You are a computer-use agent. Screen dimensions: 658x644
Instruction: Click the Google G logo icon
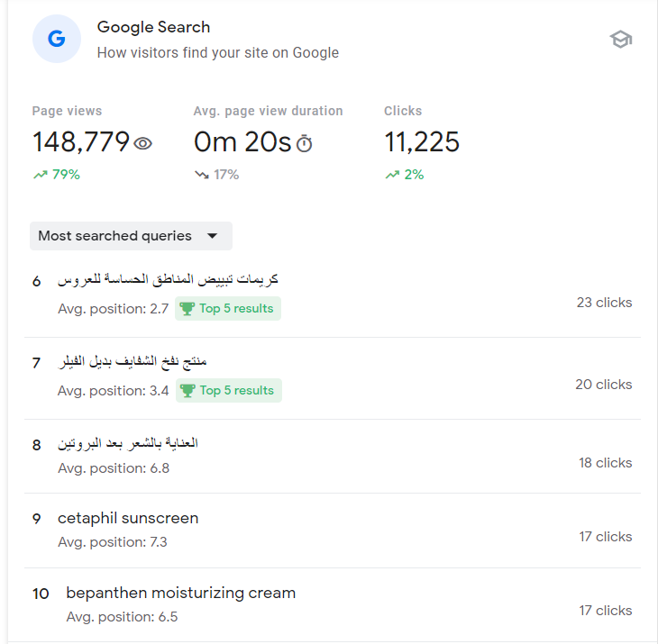point(56,40)
